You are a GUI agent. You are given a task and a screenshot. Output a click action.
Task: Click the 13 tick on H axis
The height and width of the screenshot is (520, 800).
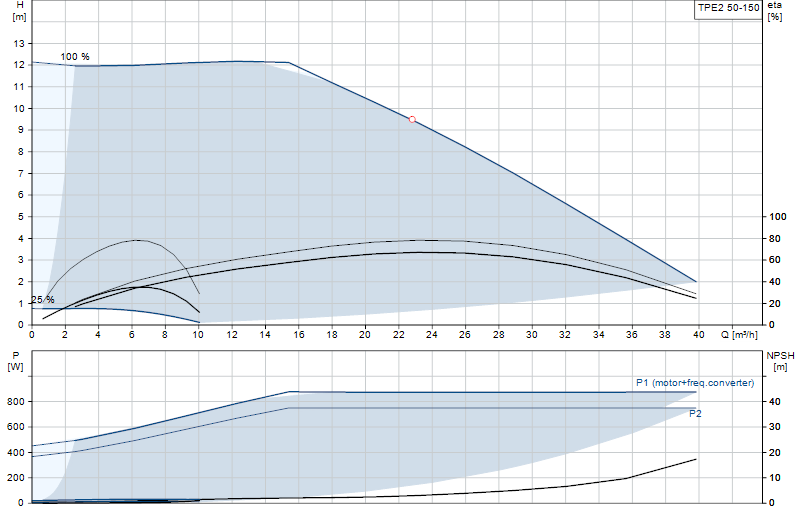click(x=19, y=43)
